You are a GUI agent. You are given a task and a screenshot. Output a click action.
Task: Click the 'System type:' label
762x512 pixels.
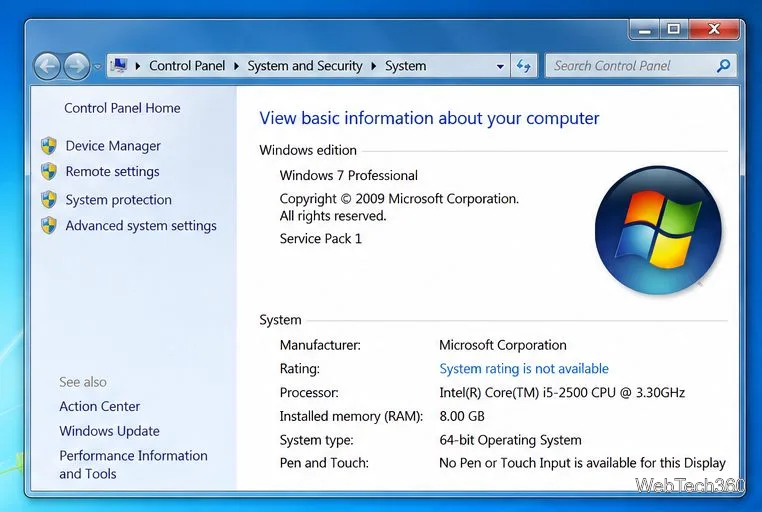click(316, 440)
